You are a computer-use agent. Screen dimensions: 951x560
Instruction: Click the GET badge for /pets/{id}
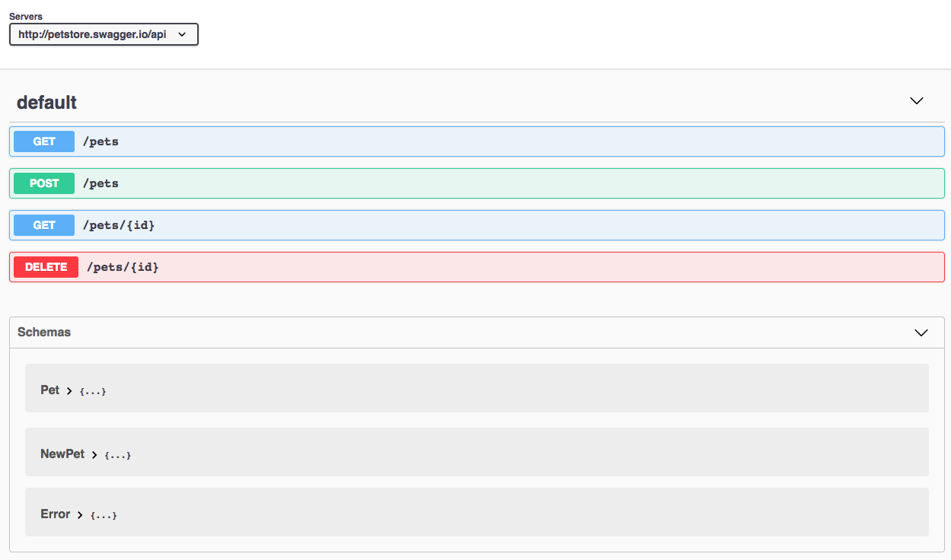[44, 225]
